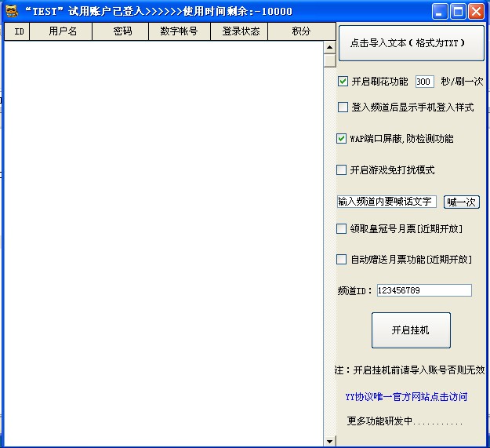The height and width of the screenshot is (448, 490).
Task: Click the 用户名 column header
Action: pyautogui.click(x=63, y=31)
